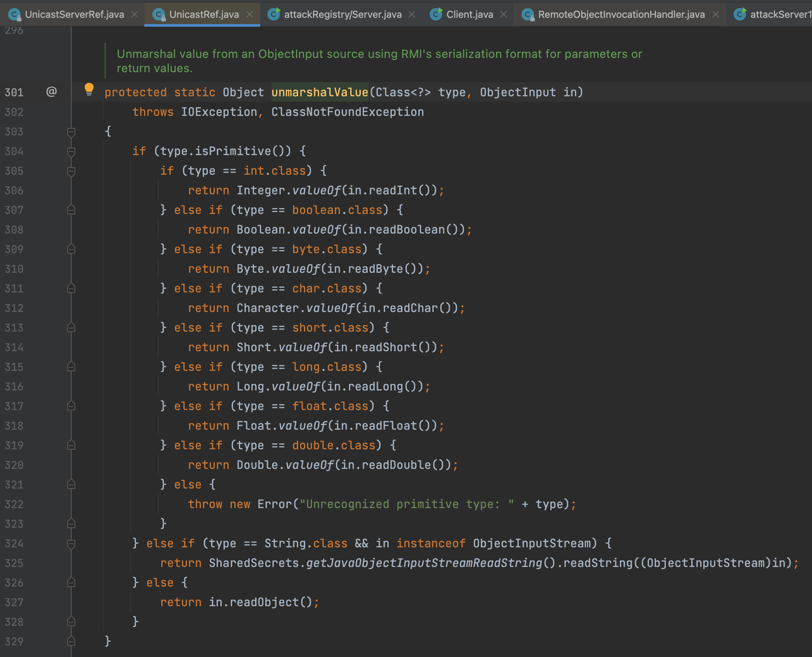Toggle the fold marker on line 309
The image size is (812, 657).
(x=71, y=249)
